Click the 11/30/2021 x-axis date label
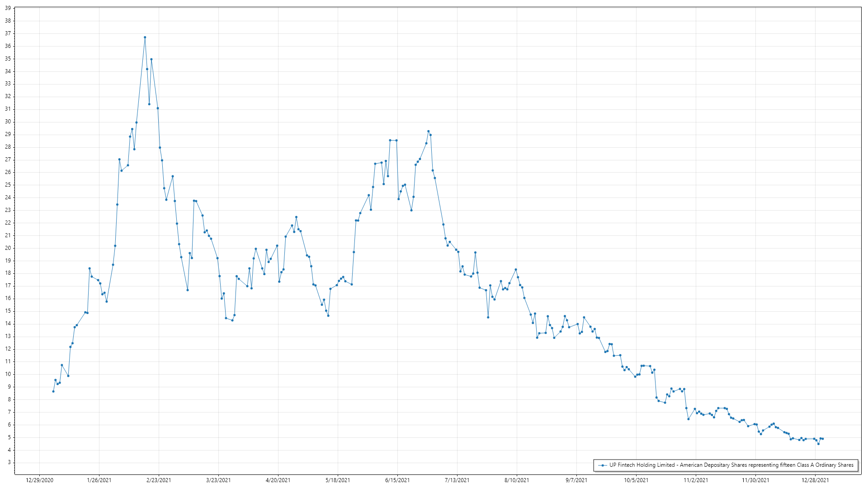868x488 pixels. tap(755, 480)
